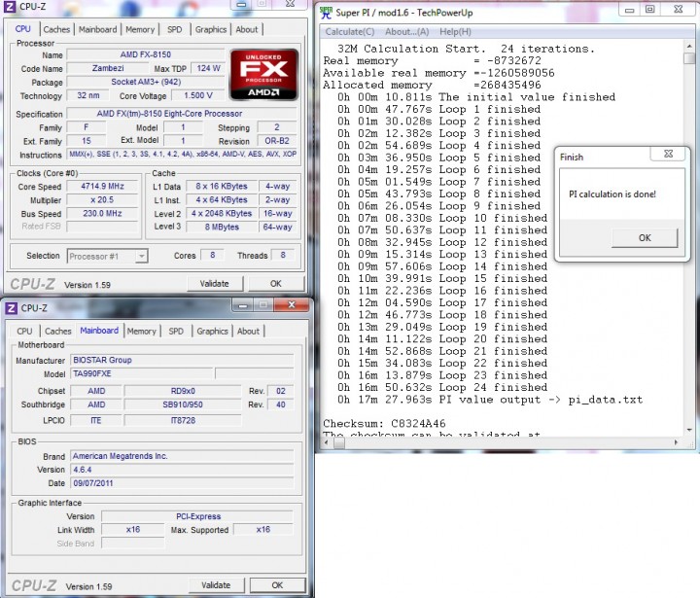
Task: Click the Super PI horizontal scrollbar thumb
Action: (339, 442)
